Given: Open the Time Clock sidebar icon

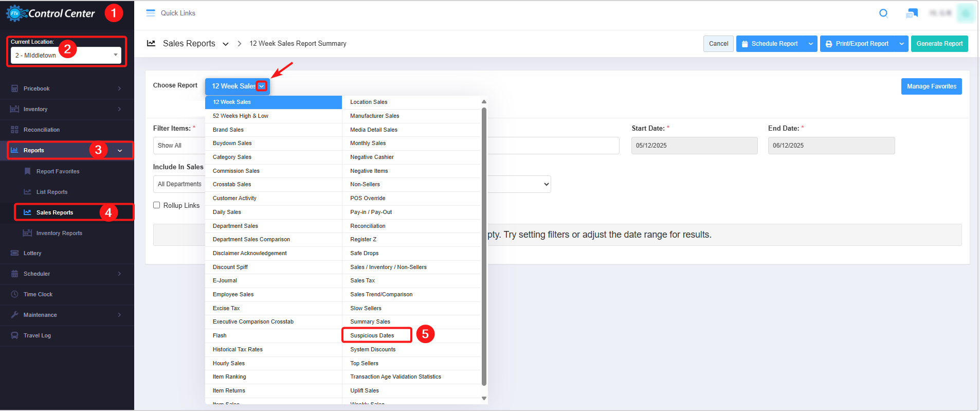Looking at the screenshot, I should click(x=14, y=294).
